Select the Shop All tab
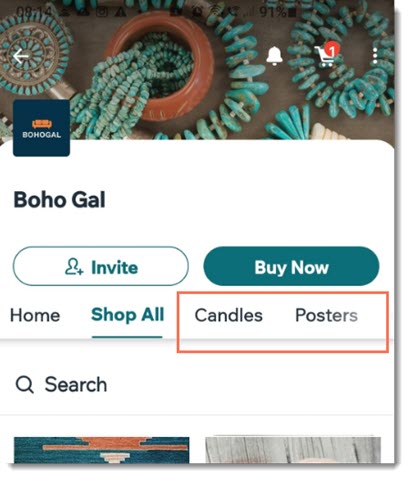This screenshot has height=477, width=408. click(x=128, y=315)
